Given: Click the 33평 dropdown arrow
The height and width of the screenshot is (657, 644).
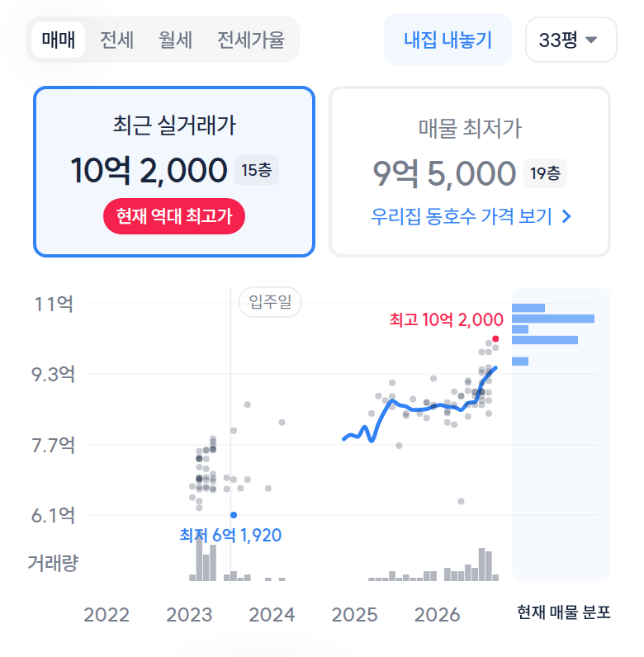Looking at the screenshot, I should pyautogui.click(x=591, y=40).
